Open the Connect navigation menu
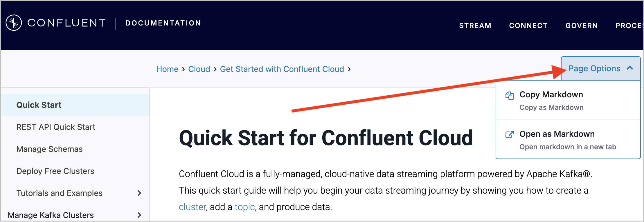 [528, 26]
